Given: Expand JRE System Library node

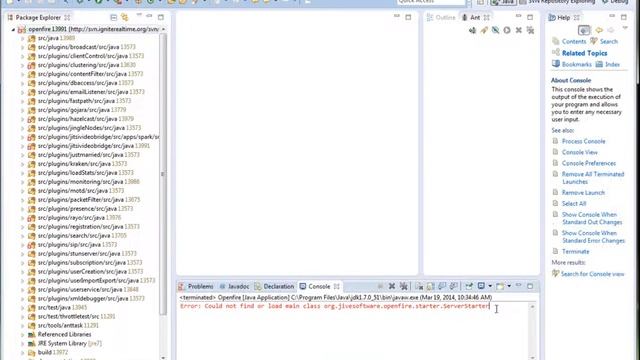Looking at the screenshot, I should [22, 343].
